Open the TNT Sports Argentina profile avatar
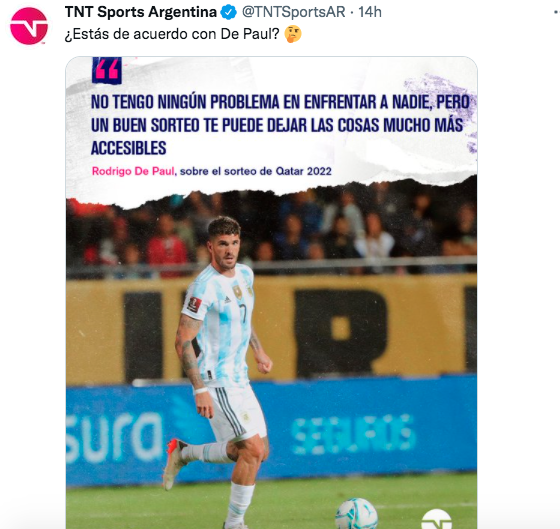The height and width of the screenshot is (529, 560). (29, 26)
